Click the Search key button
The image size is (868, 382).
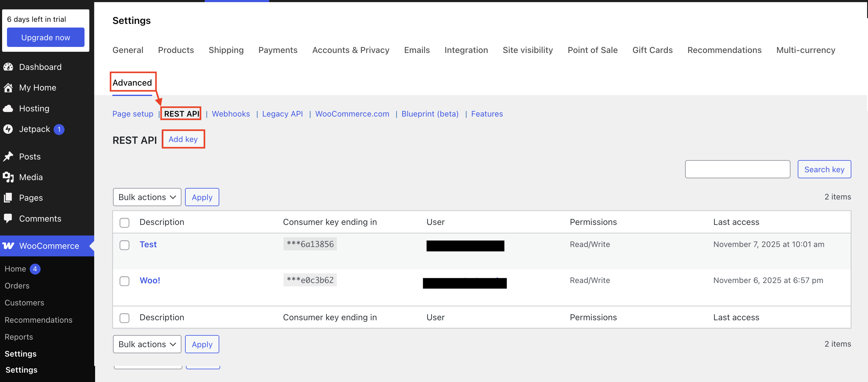[824, 169]
